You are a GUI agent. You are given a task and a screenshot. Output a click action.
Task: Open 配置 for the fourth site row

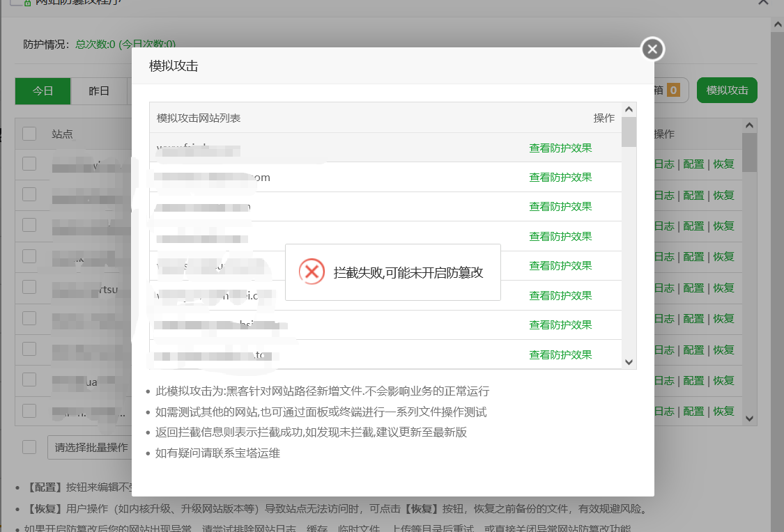point(693,257)
